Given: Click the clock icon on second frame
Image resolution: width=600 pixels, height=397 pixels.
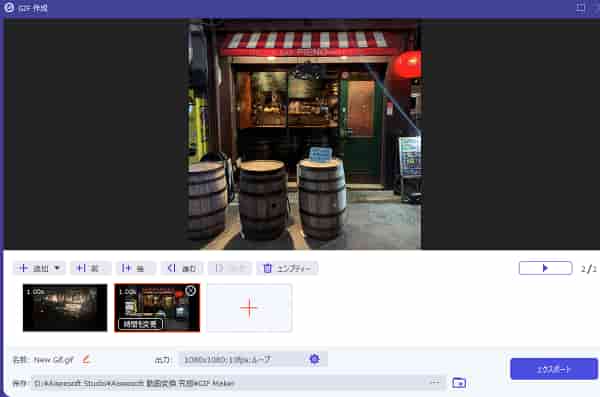Looking at the screenshot, I should [190, 291].
